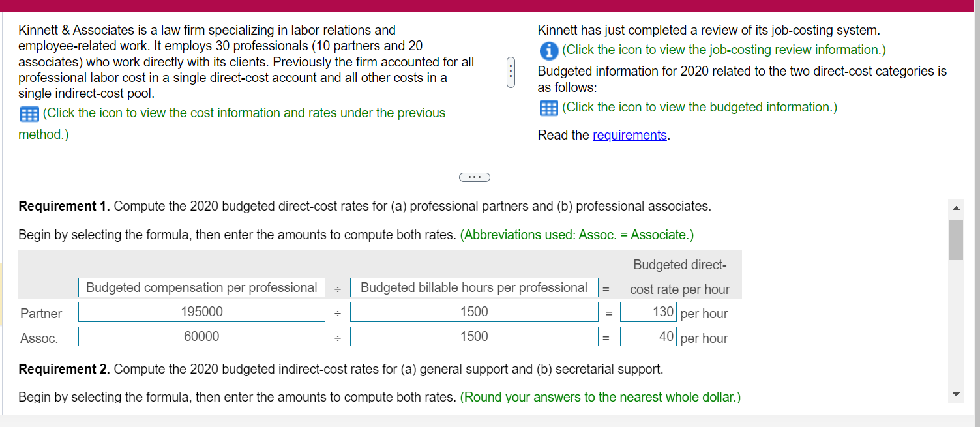Screen dimensions: 980x427
Task: Click the Assoc. billable hours field showing 1500
Action: click(x=474, y=336)
